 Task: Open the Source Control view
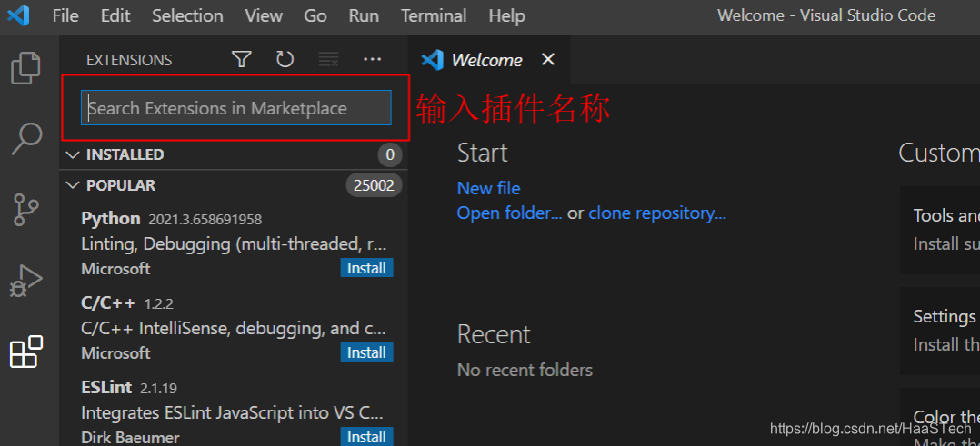coord(26,210)
